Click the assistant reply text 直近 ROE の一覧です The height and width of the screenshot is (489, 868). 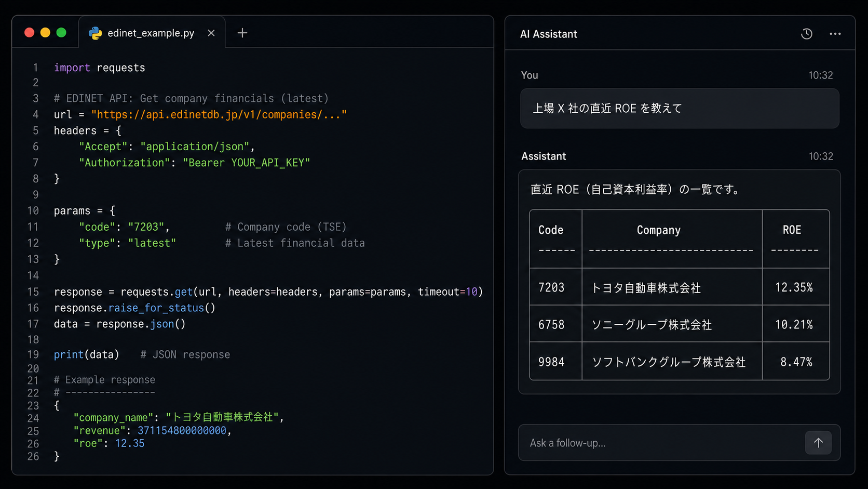[635, 190]
